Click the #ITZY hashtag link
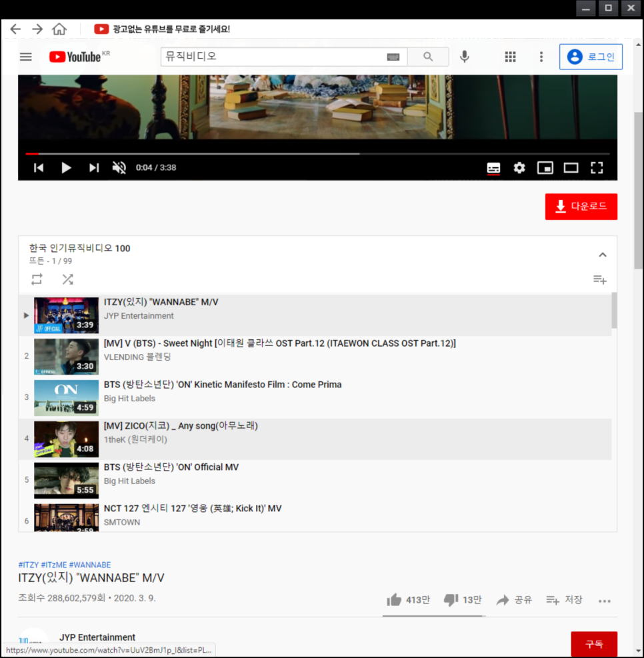This screenshot has width=644, height=658. [x=29, y=565]
